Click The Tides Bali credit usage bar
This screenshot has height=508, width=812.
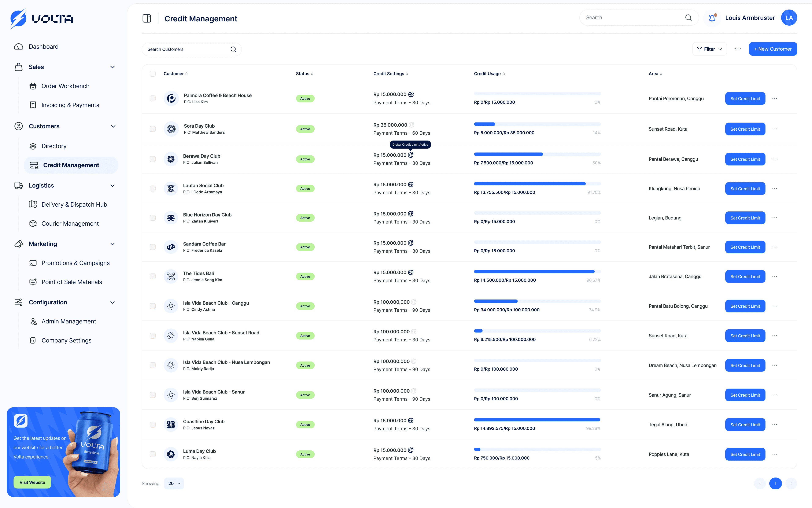(x=537, y=272)
